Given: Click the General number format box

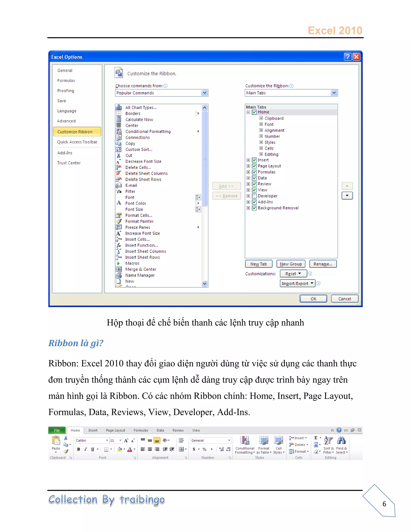Looking at the screenshot, I should 211,440.
